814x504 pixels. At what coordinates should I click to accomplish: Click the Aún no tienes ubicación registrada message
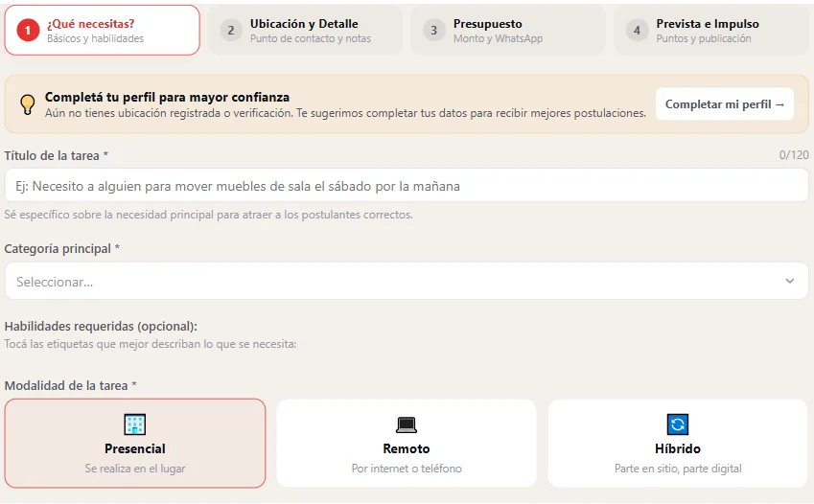click(x=345, y=113)
